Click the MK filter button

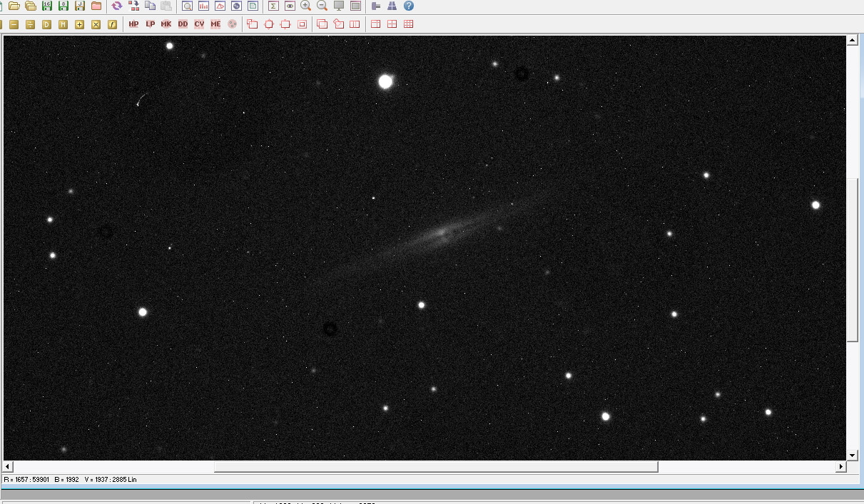[166, 24]
